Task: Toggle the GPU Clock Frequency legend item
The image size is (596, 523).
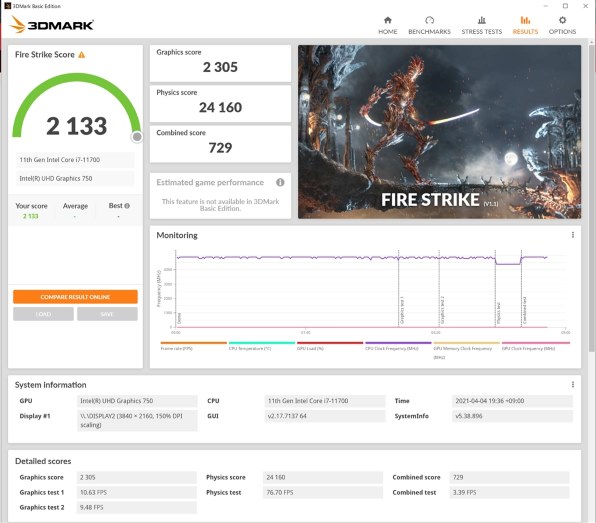Action: pos(536,346)
